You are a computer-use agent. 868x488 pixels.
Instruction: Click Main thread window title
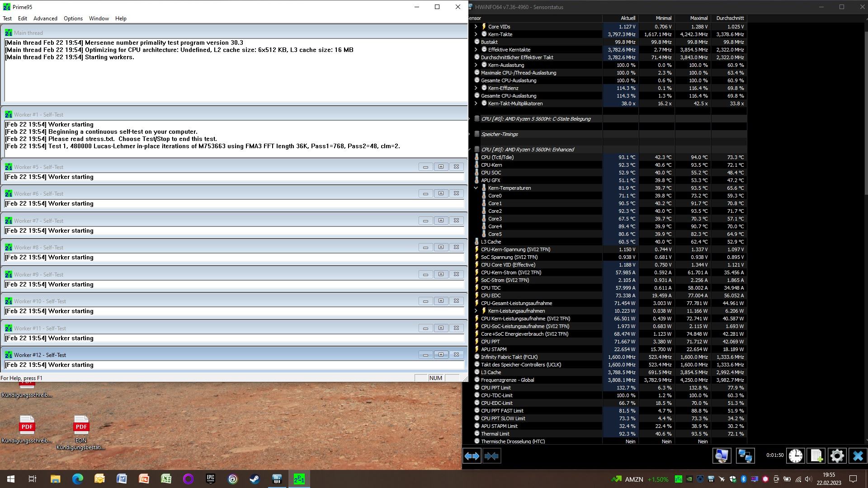tap(28, 33)
